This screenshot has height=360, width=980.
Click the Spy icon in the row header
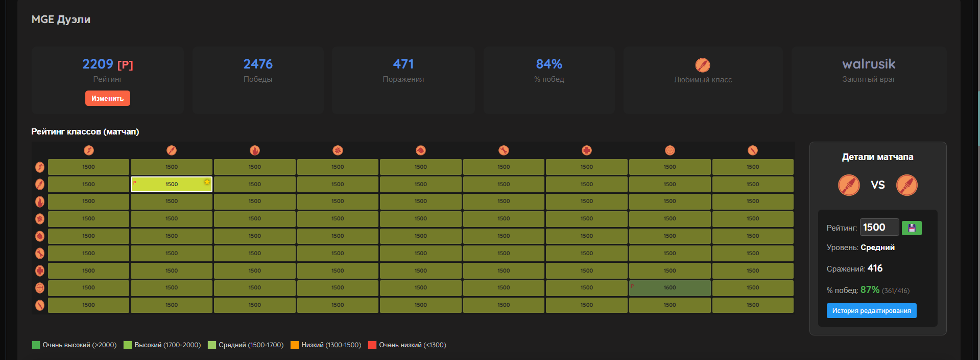(40, 305)
